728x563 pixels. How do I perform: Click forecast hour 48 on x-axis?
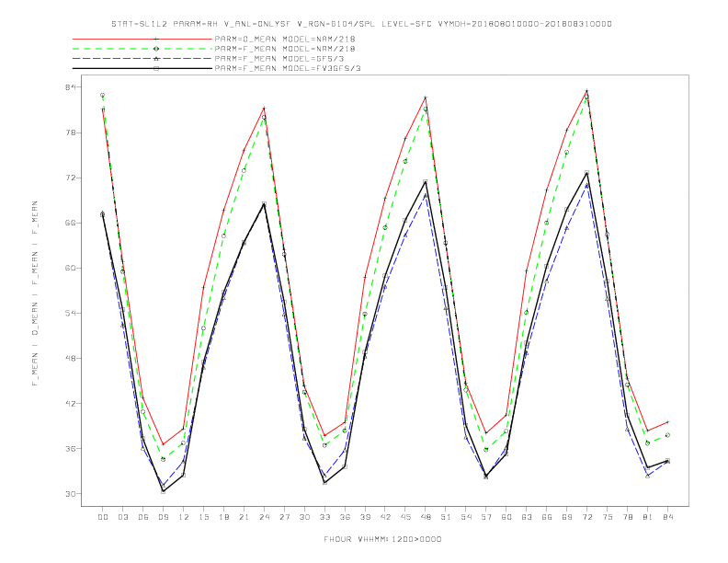tap(426, 517)
